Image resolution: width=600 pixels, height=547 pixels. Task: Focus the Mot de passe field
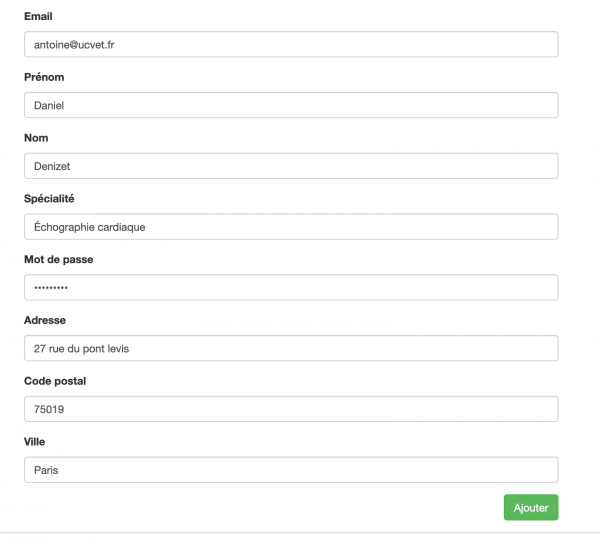tap(290, 288)
